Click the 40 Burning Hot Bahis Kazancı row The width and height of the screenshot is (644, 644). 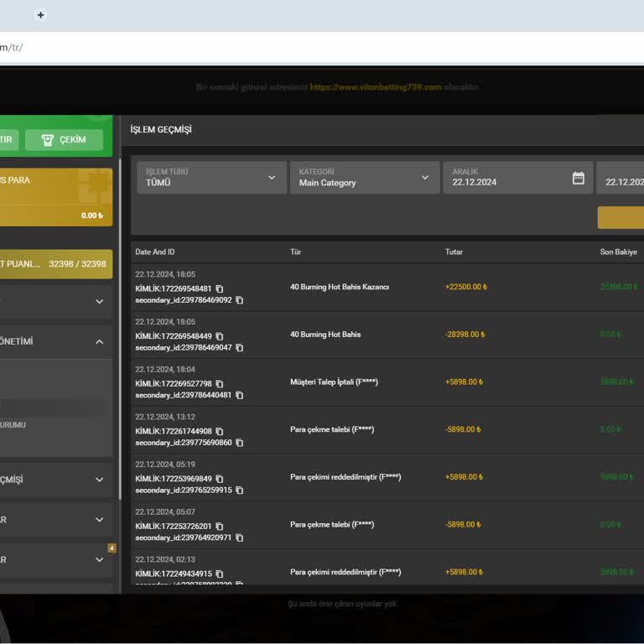pos(340,287)
